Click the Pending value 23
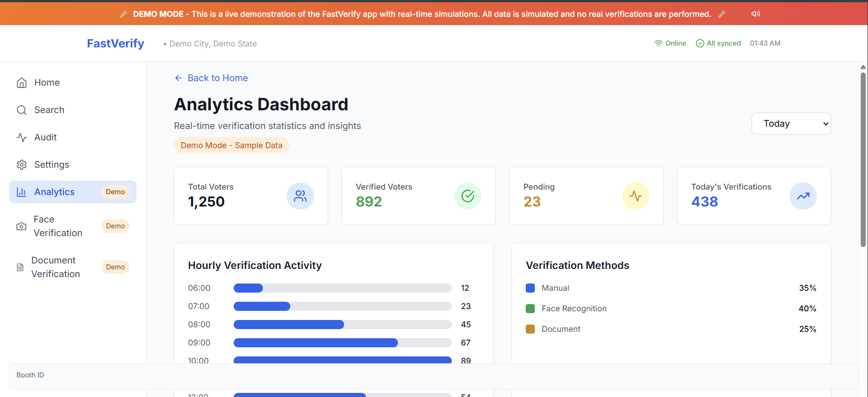868x397 pixels. (532, 201)
